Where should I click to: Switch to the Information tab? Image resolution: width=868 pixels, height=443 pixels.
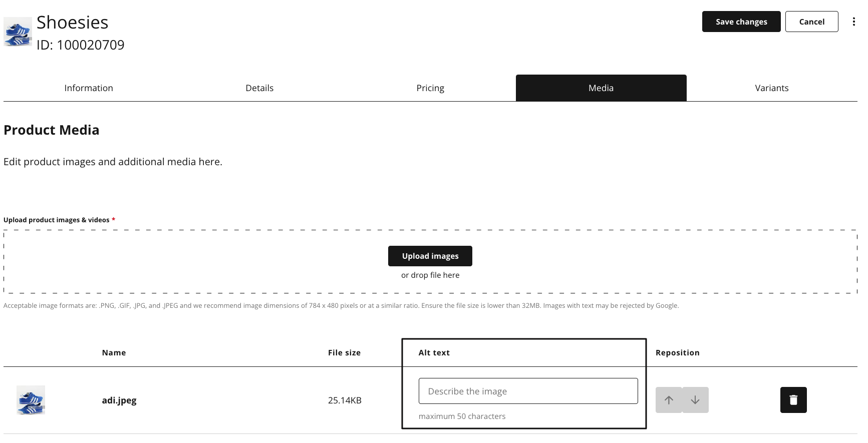[x=89, y=88]
